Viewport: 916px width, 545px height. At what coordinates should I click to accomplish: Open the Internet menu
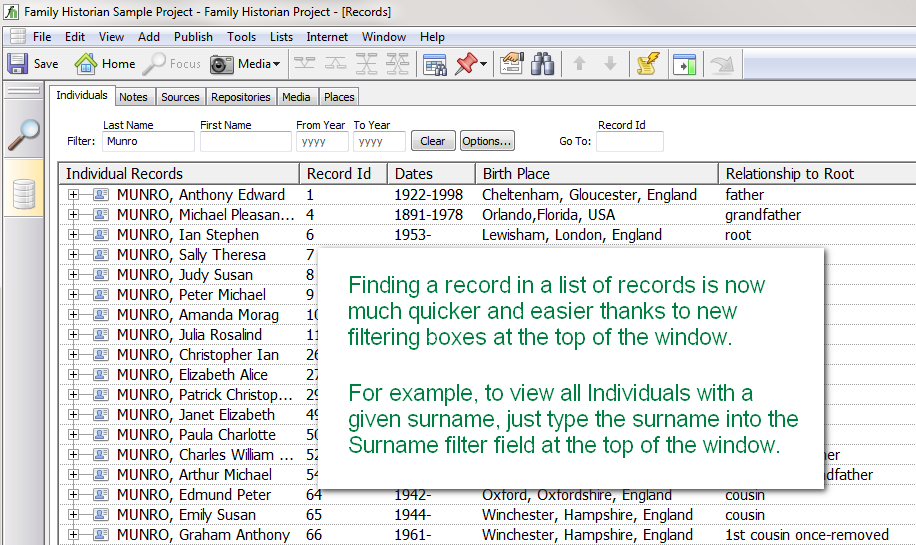tap(327, 37)
